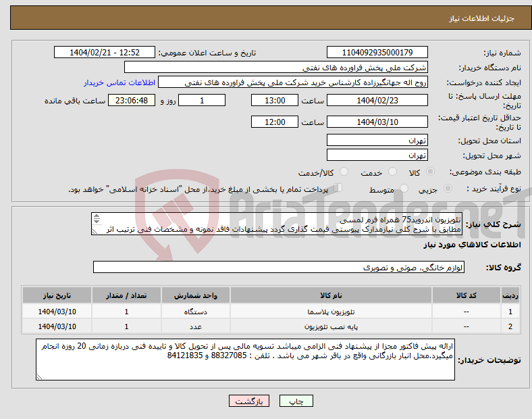This screenshot has width=532, height=419.
Task: Select the کالا radio button
Action: [x=430, y=172]
